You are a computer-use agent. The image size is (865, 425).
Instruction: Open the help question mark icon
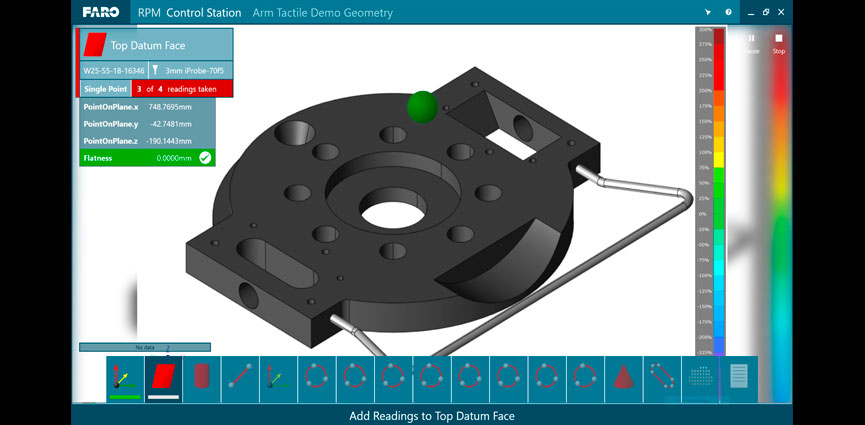click(x=728, y=13)
